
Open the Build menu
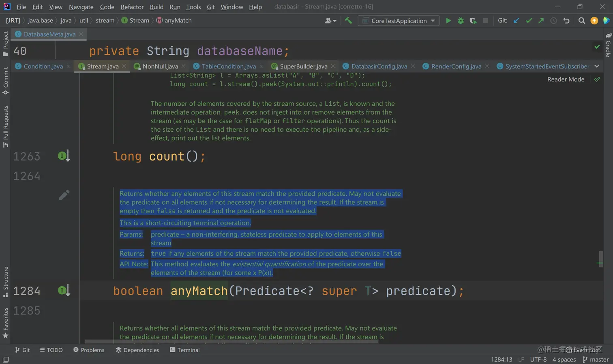click(x=156, y=7)
